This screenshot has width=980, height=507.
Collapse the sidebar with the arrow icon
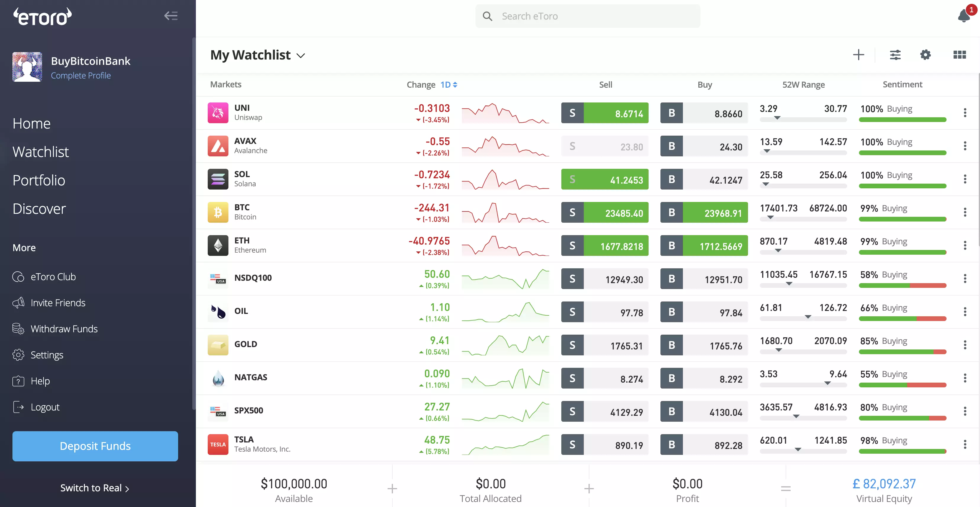click(171, 16)
